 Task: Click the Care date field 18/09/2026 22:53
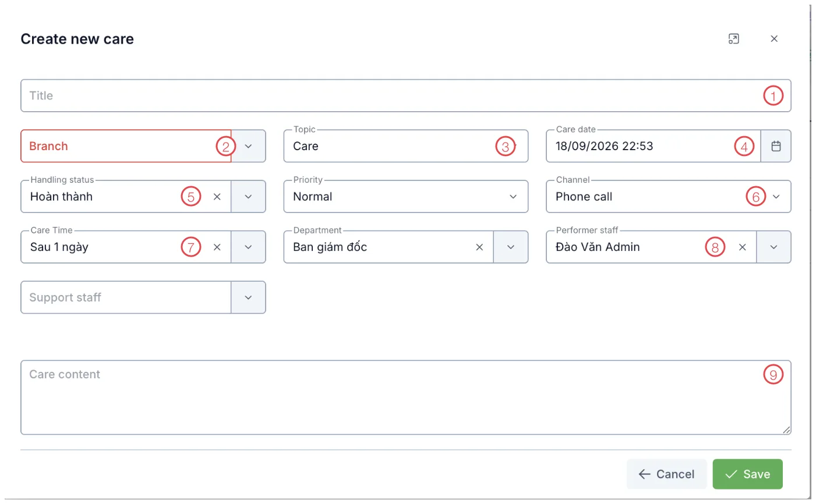click(x=653, y=146)
